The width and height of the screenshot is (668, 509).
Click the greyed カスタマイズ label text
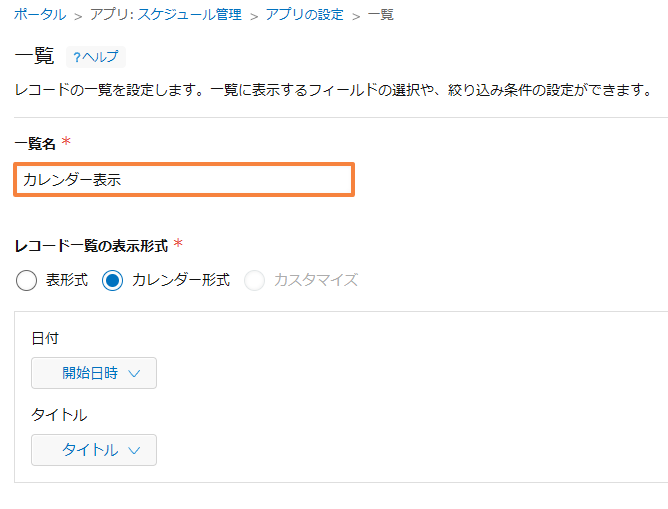316,280
